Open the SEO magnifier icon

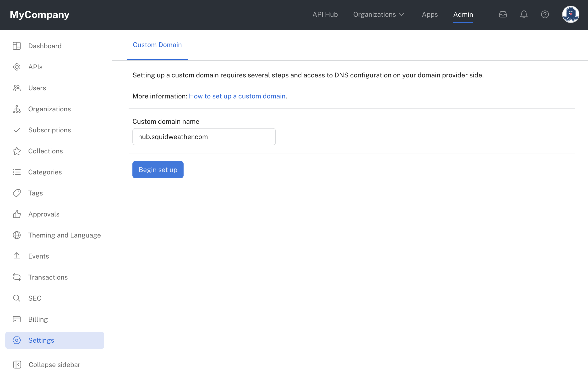click(17, 298)
